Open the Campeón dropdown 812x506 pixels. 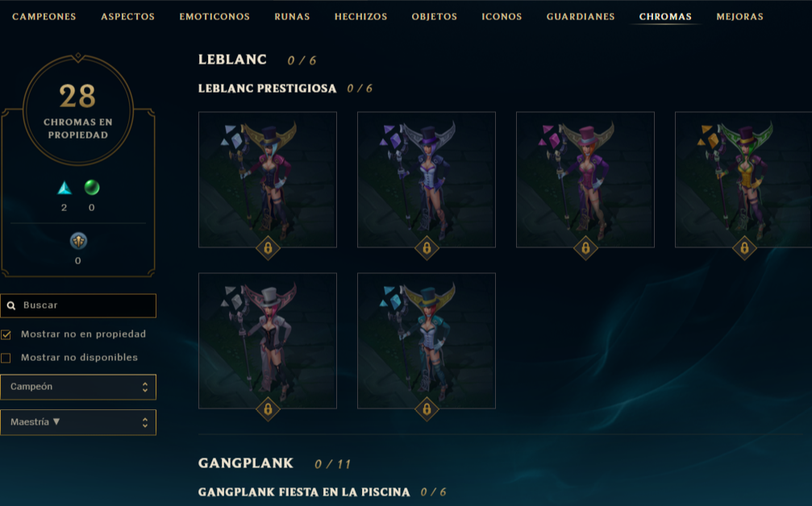(78, 387)
